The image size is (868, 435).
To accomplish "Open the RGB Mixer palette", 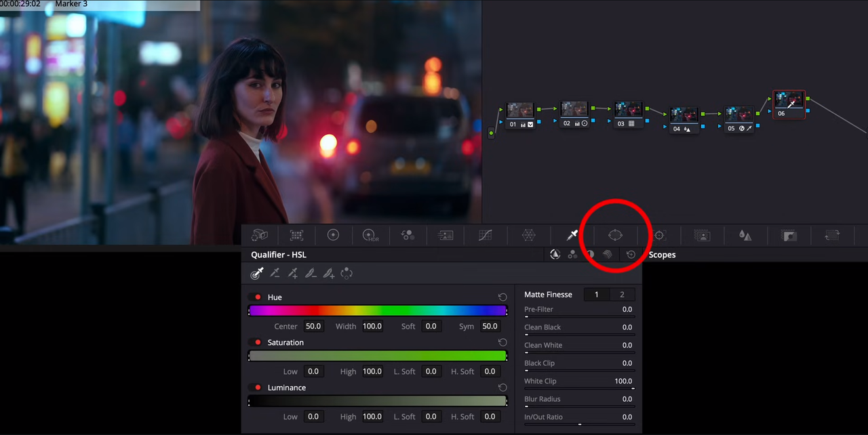I will point(408,235).
